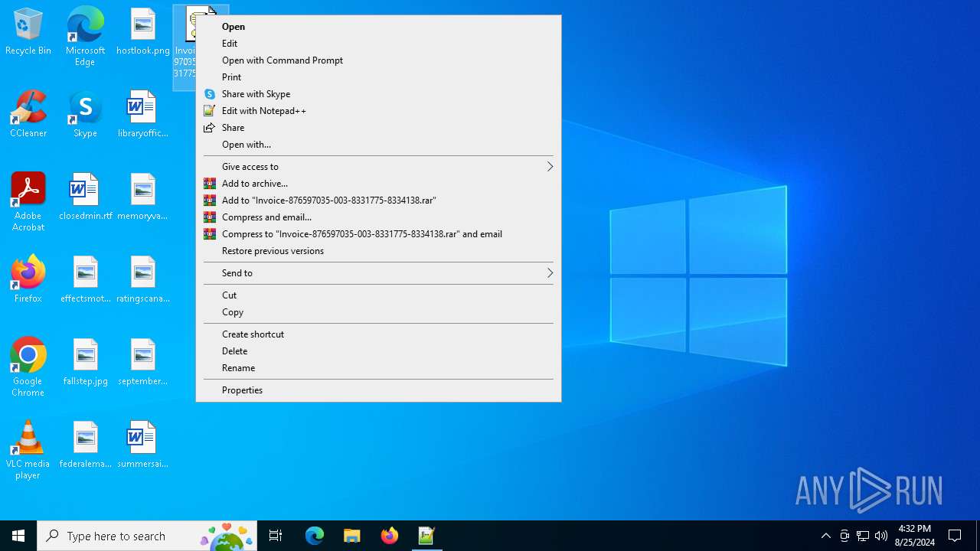
Task: Choose the Share menu entry
Action: (378, 128)
